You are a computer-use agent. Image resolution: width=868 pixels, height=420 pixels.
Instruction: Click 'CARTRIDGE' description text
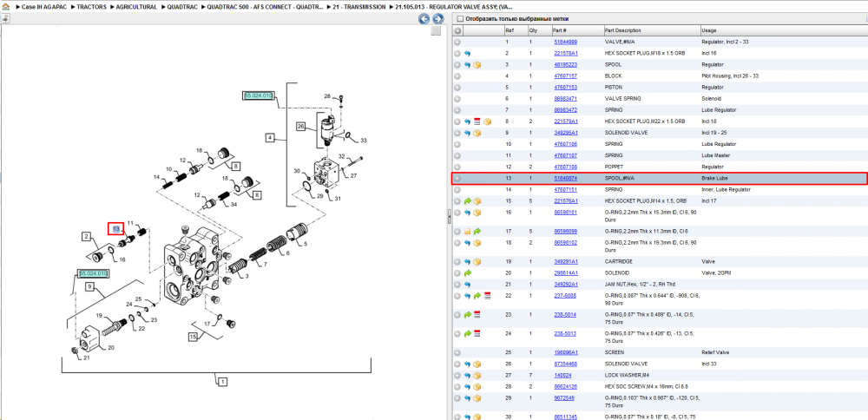[x=618, y=261]
